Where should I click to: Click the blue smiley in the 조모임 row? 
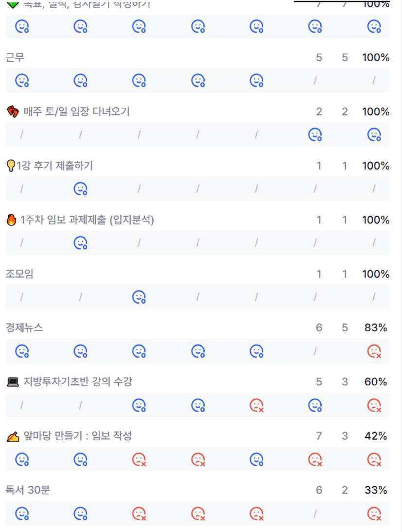pos(139,296)
